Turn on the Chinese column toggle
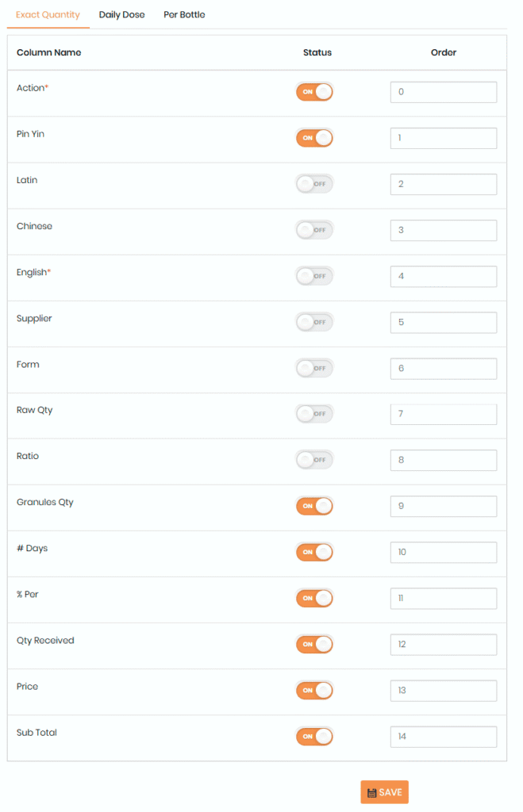 tap(314, 230)
